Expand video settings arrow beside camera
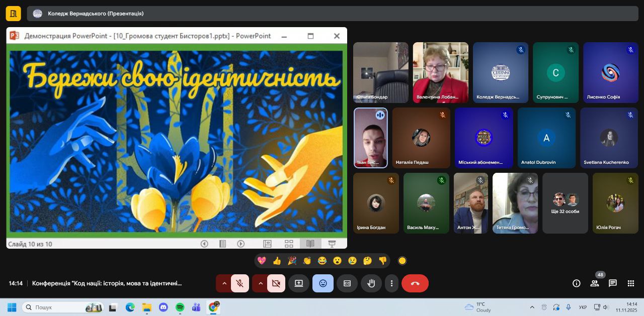The image size is (644, 316). click(x=261, y=283)
